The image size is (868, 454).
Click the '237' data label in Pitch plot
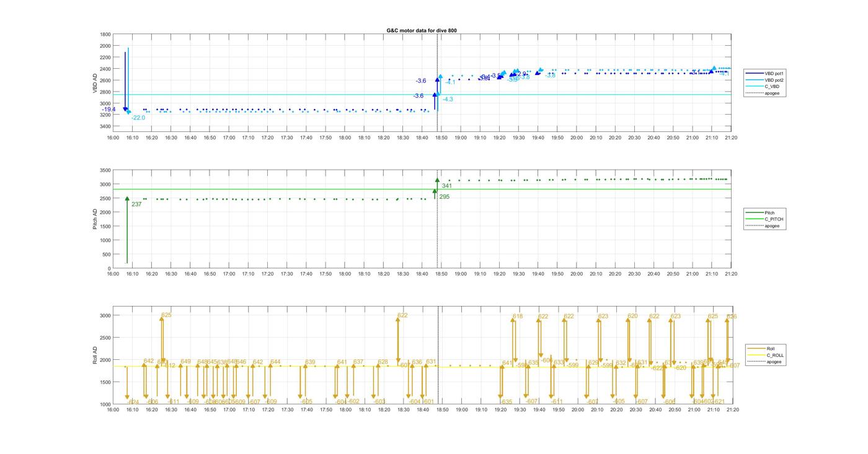(x=136, y=204)
